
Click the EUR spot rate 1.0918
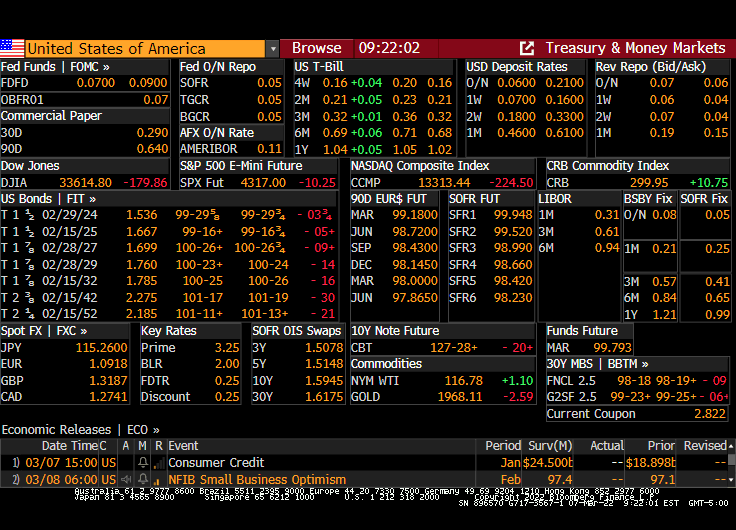[x=108, y=364]
